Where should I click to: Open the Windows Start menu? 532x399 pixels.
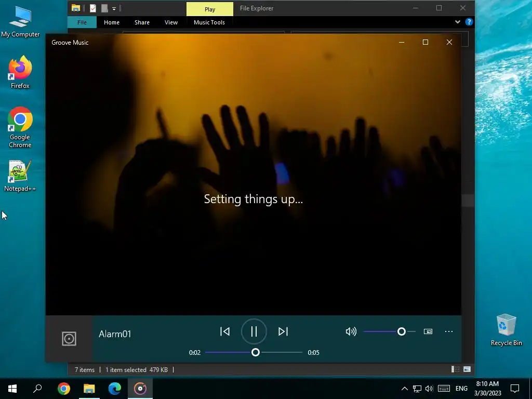pyautogui.click(x=12, y=388)
